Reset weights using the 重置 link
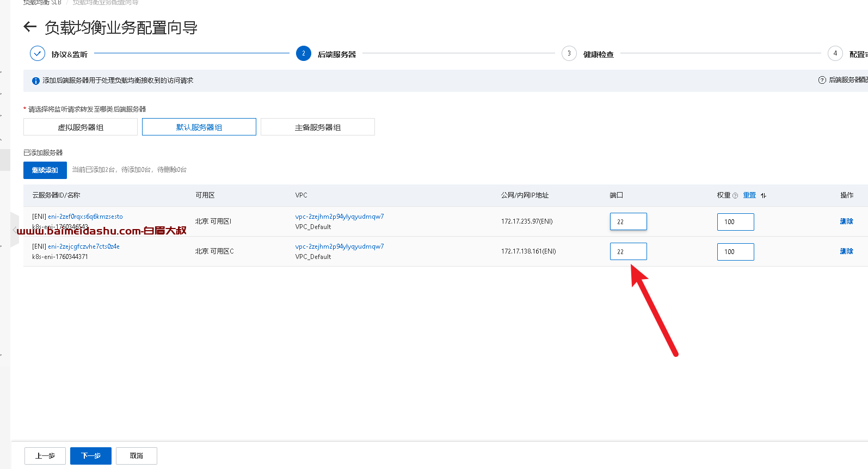Viewport: 868px width, 469px height. [749, 195]
